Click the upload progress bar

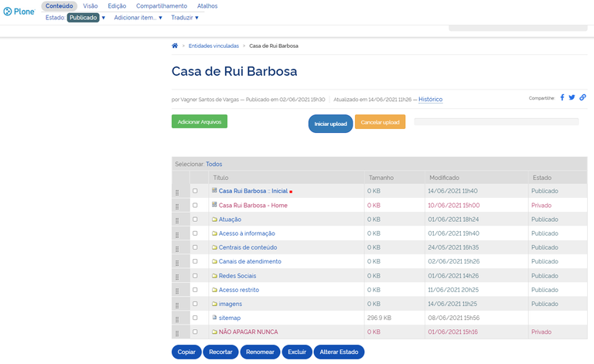[x=497, y=121]
